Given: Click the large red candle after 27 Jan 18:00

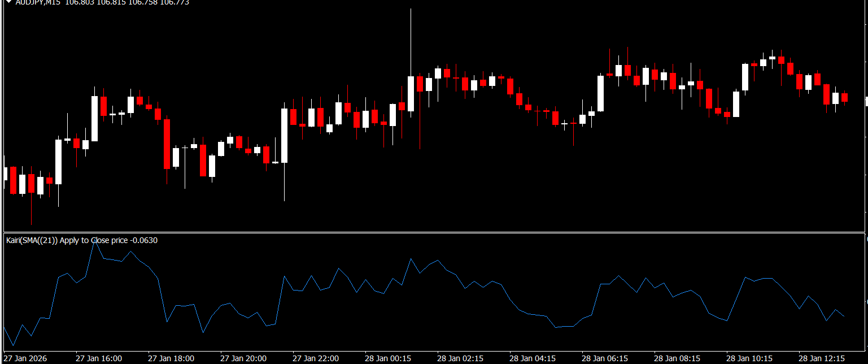Looking at the screenshot, I should [167, 144].
